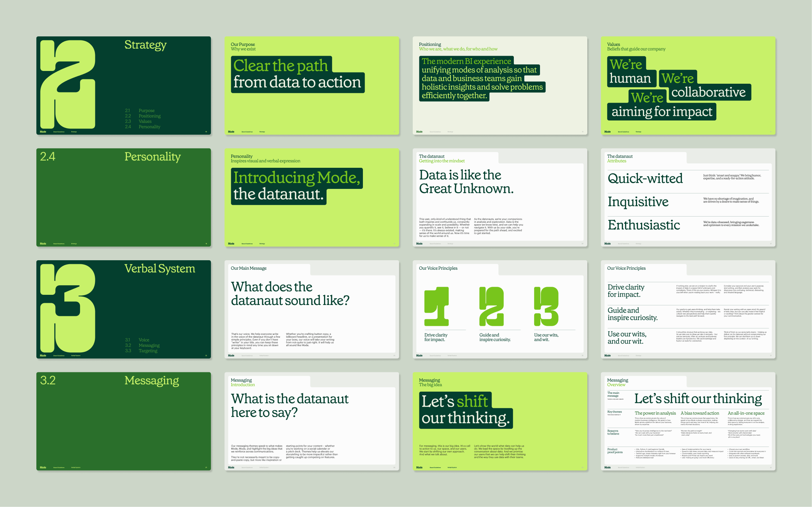Screen dimensions: 812x507
Task: Open the 'Clear the path' purpose slide
Action: point(312,86)
